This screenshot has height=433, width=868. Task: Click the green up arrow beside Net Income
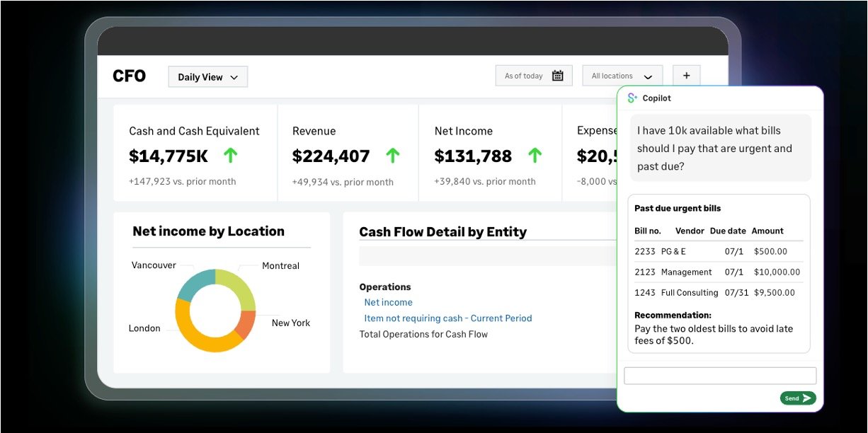[535, 156]
